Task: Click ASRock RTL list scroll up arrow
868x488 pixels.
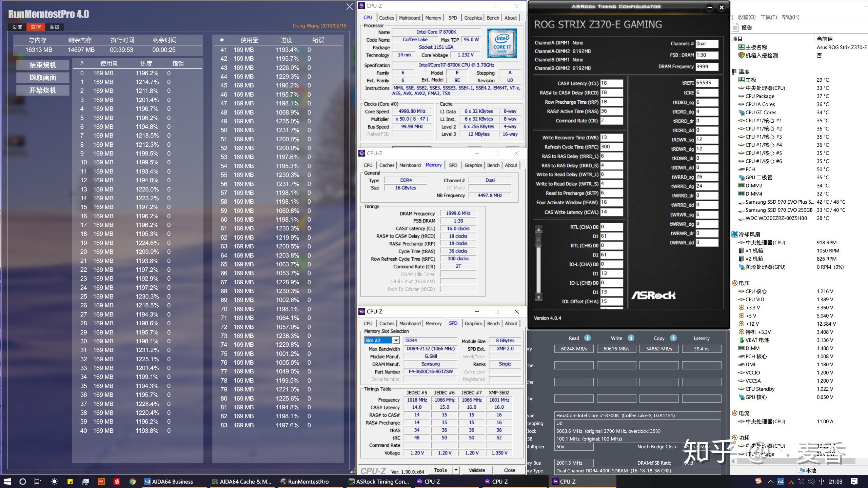Action: (538, 229)
